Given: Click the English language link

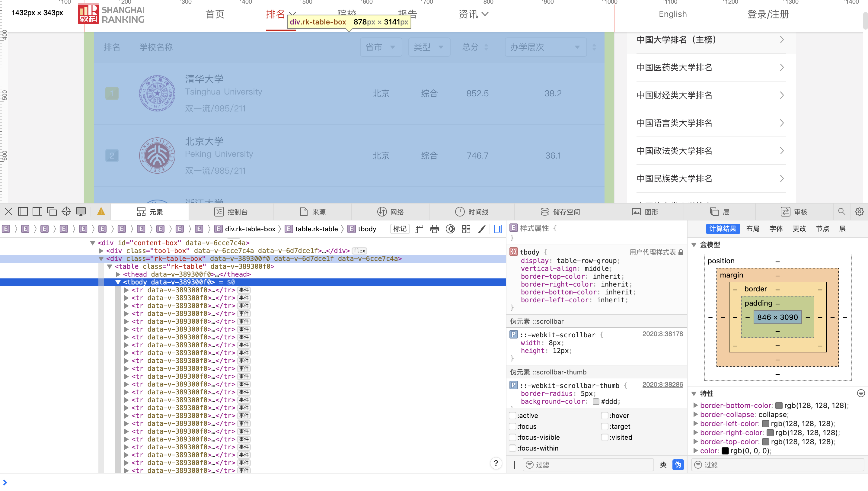Looking at the screenshot, I should (672, 14).
